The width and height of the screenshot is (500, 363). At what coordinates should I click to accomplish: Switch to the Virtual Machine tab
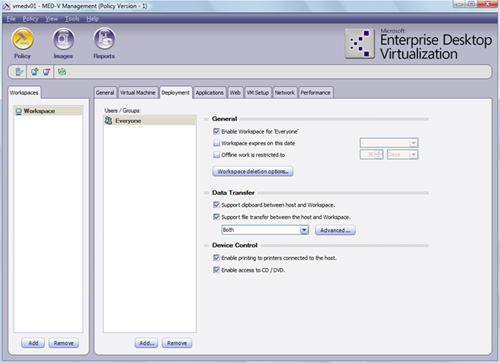point(138,93)
